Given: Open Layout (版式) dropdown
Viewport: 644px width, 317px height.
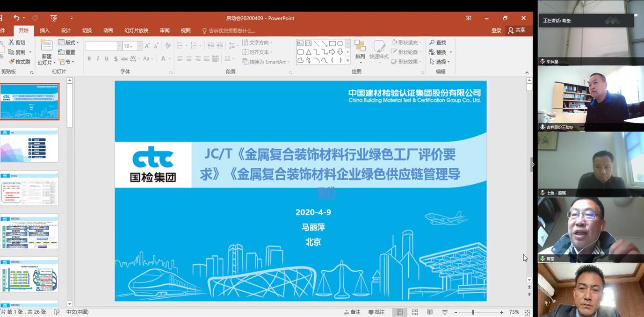Looking at the screenshot, I should click(68, 43).
